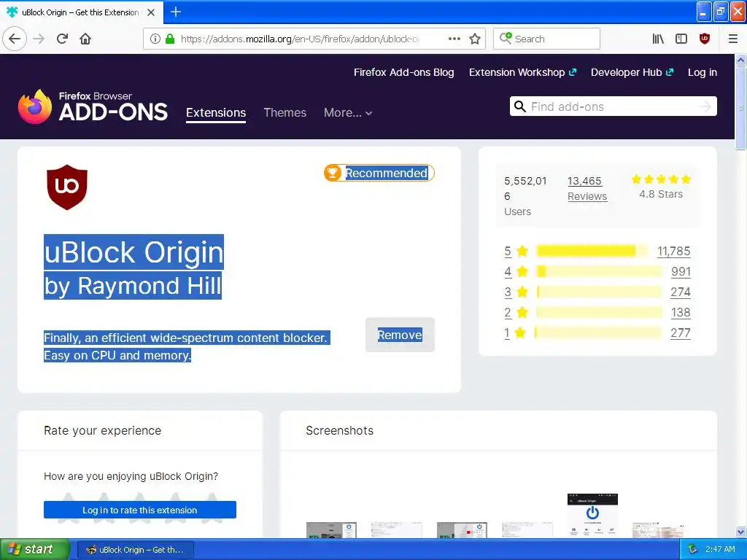This screenshot has height=560, width=747.
Task: Click the 1-star rating bar
Action: click(x=598, y=332)
